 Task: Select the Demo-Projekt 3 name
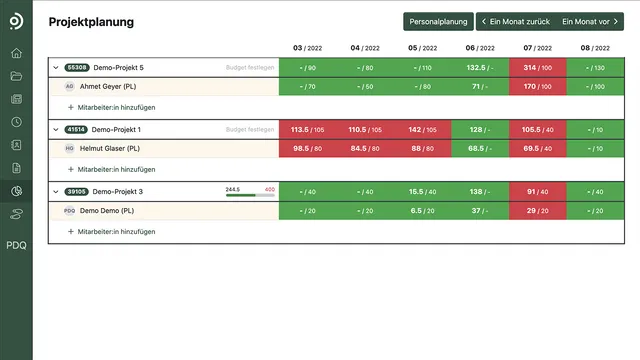(118, 192)
